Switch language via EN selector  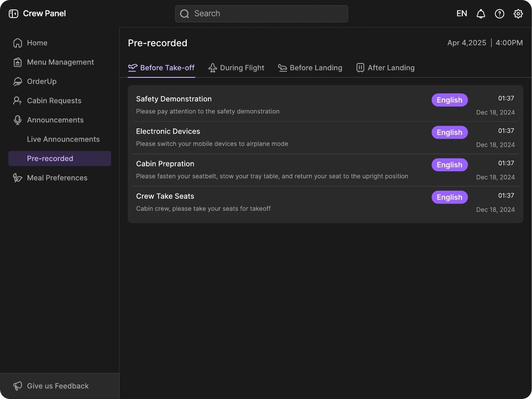(462, 14)
